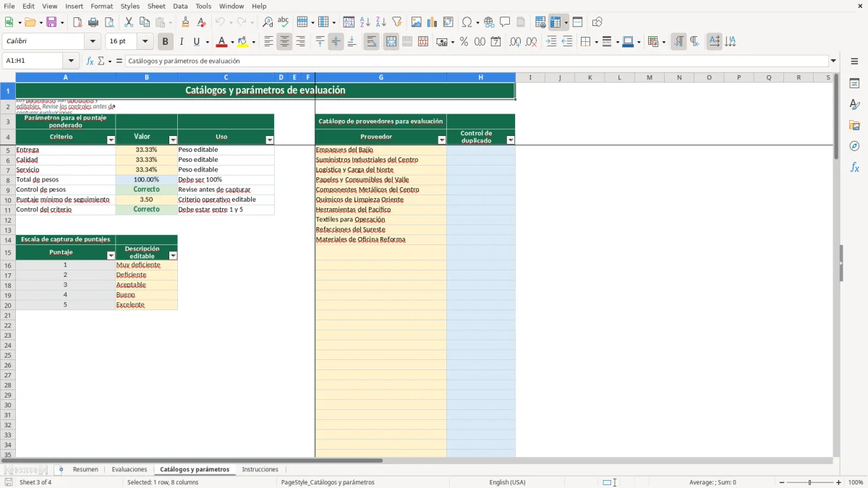Open the Control de duplicado filter dropdown
The height and width of the screenshot is (488, 868).
click(511, 140)
